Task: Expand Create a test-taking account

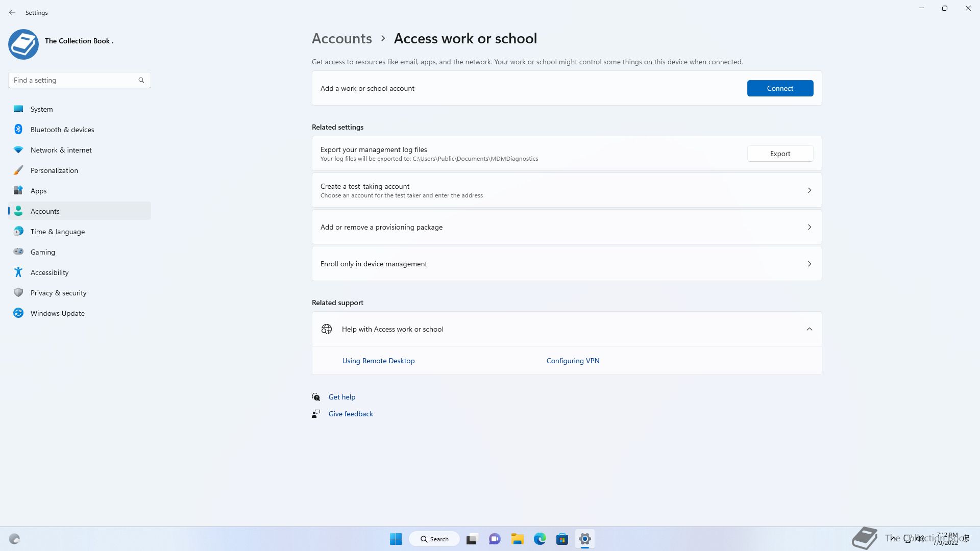Action: pyautogui.click(x=809, y=190)
